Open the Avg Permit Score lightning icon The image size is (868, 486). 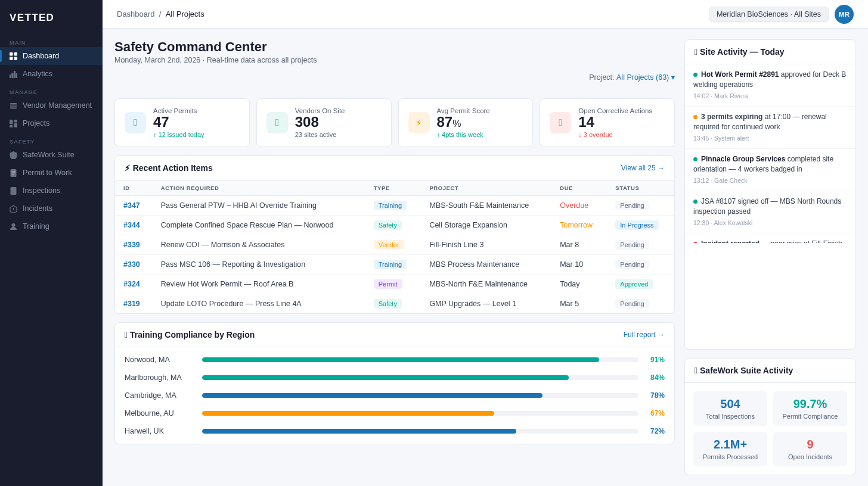[x=418, y=122]
